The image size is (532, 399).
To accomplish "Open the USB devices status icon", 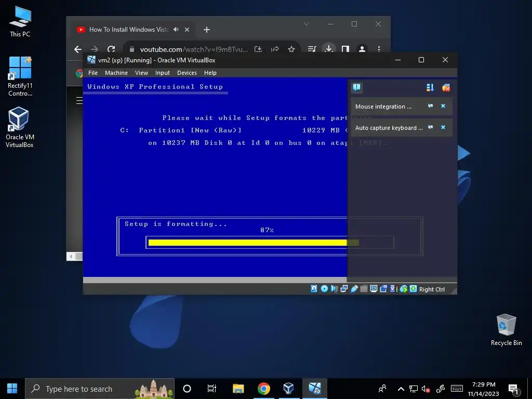I will (x=354, y=289).
